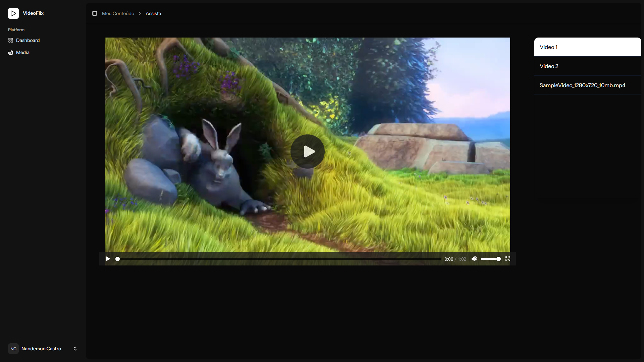Click the Media file icon

tap(11, 52)
